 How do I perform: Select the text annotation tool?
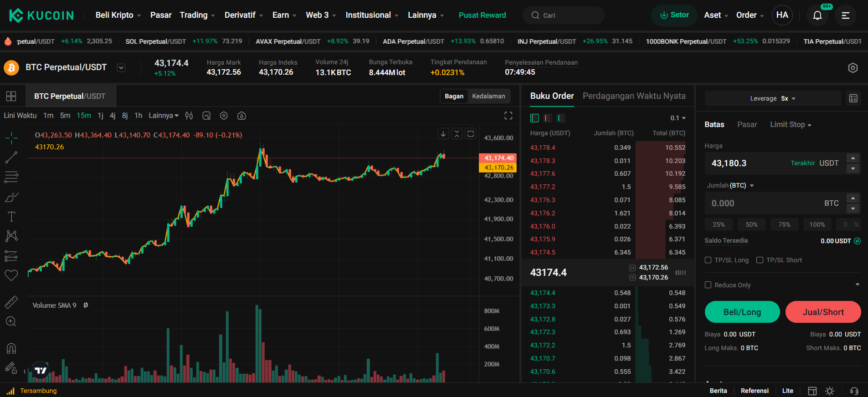11,217
